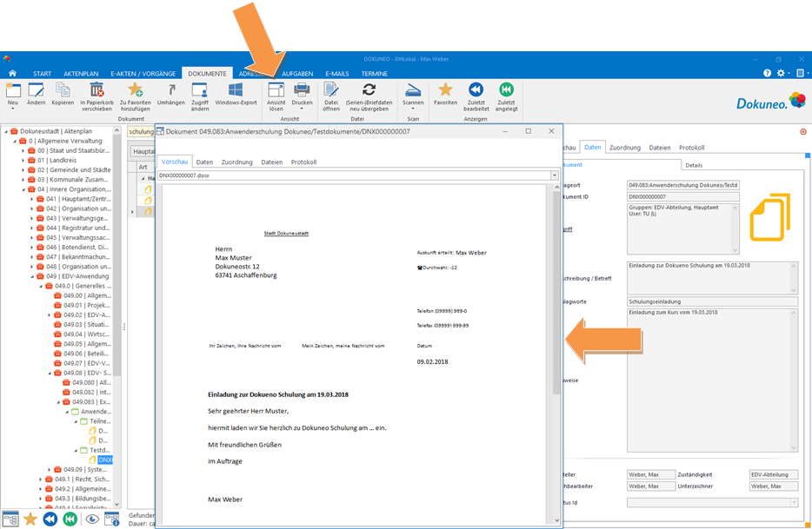Click the Kopieren copy icon
The width and height of the screenshot is (812, 529).
(x=63, y=90)
